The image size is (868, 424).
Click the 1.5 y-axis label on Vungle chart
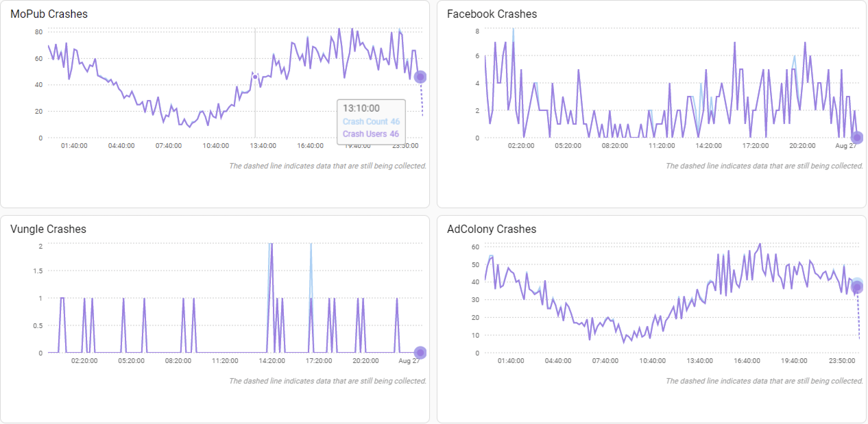tap(38, 271)
